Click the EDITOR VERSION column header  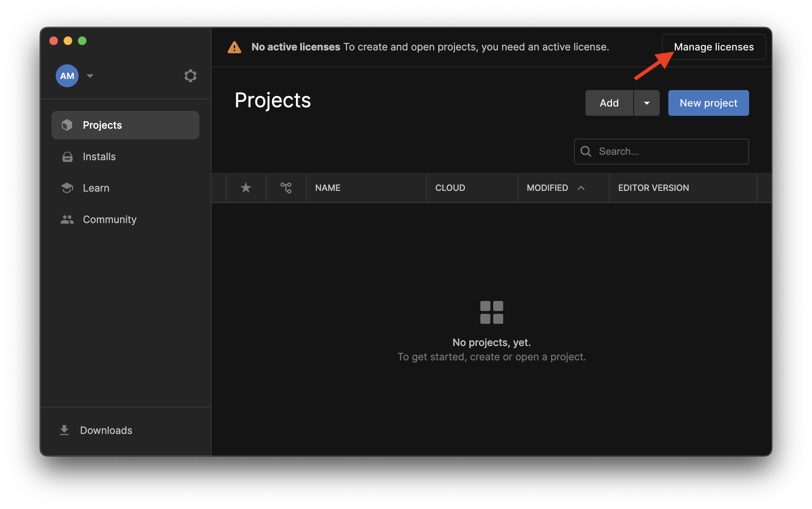[x=653, y=188]
